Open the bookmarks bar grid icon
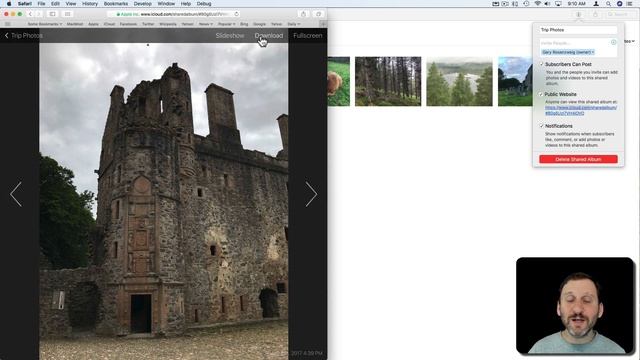The width and height of the screenshot is (640, 360). click(x=8, y=24)
